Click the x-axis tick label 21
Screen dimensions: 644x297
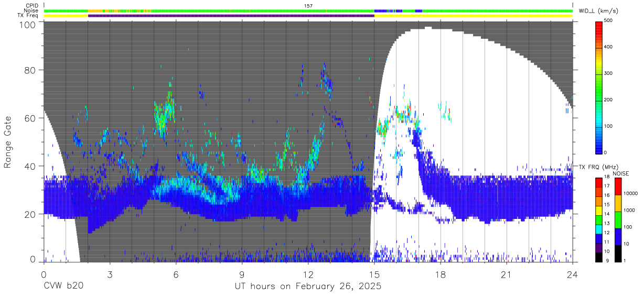506,274
